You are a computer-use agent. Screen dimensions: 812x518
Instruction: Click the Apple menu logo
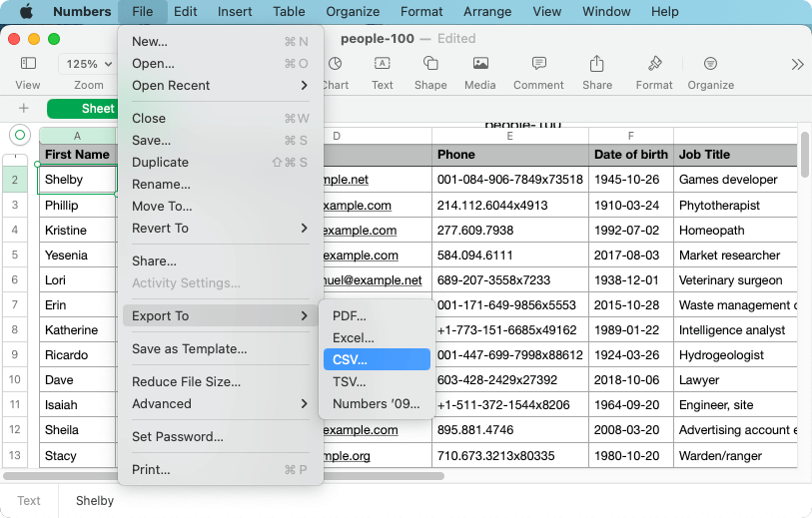(x=26, y=12)
